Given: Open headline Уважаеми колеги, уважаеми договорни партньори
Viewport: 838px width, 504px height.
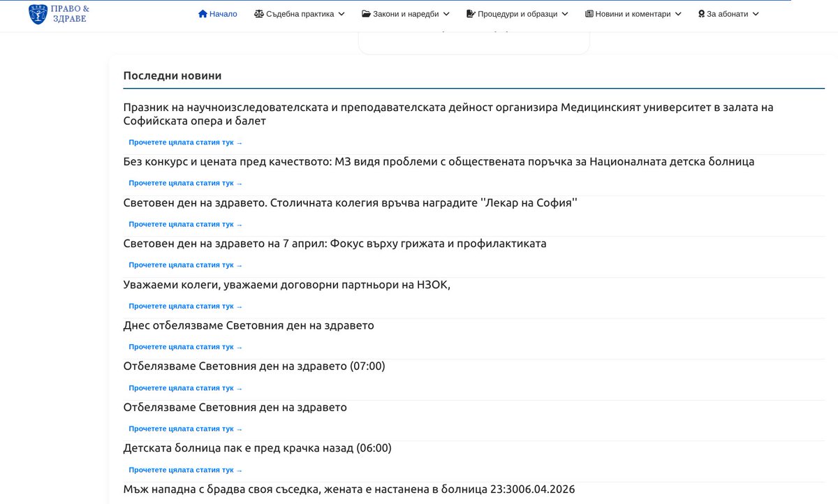Looking at the screenshot, I should (x=287, y=285).
